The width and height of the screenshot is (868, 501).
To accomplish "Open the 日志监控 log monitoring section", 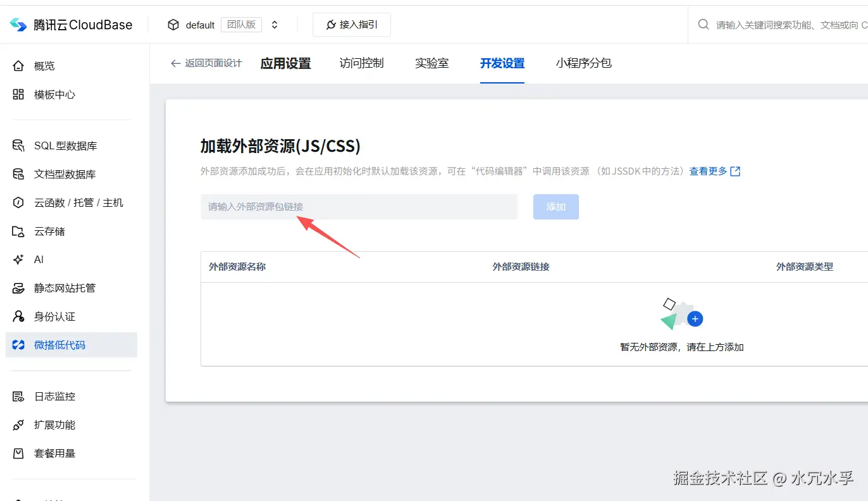I will tap(17, 396).
